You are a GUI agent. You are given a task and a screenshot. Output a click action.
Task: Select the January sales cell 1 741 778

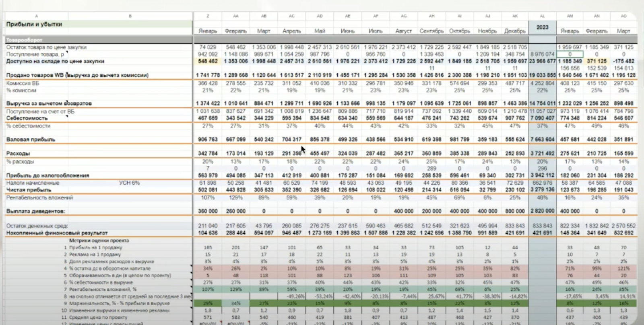(x=208, y=75)
